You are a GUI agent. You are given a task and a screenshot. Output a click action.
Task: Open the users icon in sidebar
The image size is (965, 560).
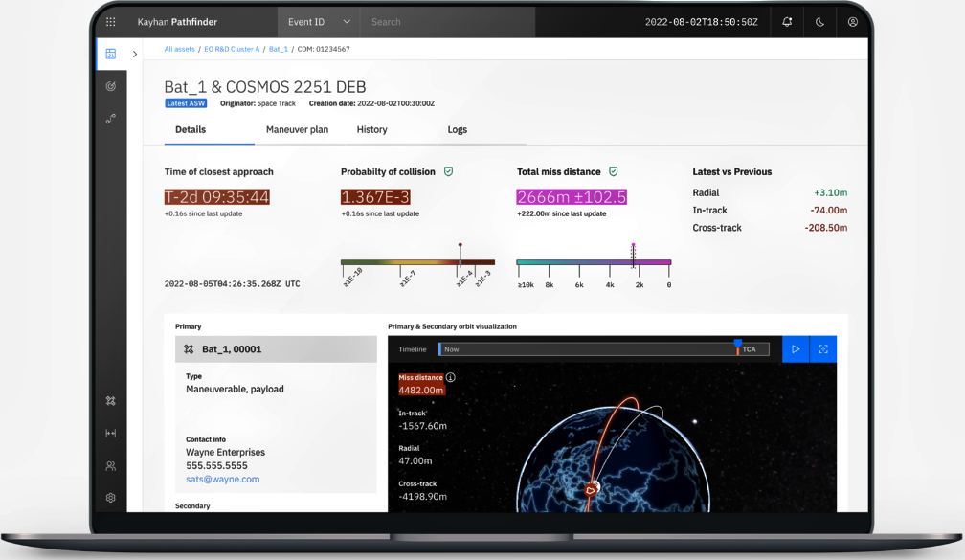[111, 466]
